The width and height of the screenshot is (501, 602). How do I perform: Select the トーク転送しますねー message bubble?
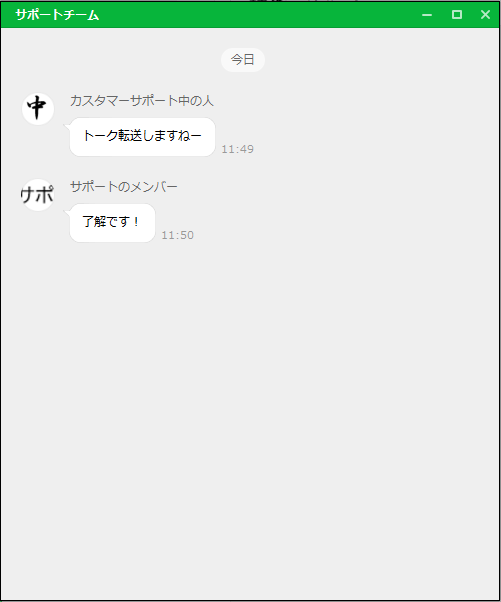point(142,137)
